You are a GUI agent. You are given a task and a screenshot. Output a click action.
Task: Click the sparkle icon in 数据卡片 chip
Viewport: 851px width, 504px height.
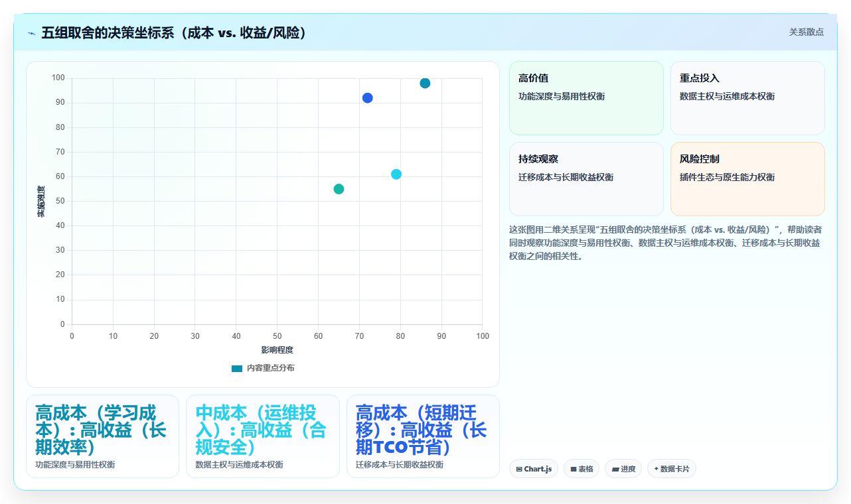[657, 469]
